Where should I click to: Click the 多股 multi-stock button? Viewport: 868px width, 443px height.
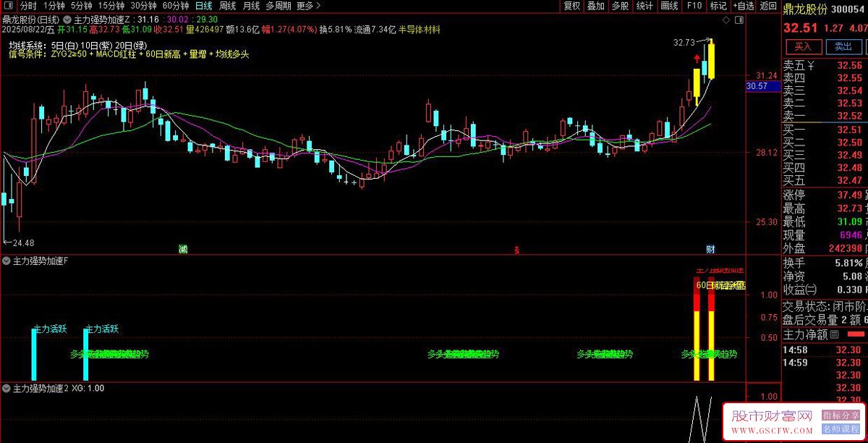pyautogui.click(x=620, y=6)
